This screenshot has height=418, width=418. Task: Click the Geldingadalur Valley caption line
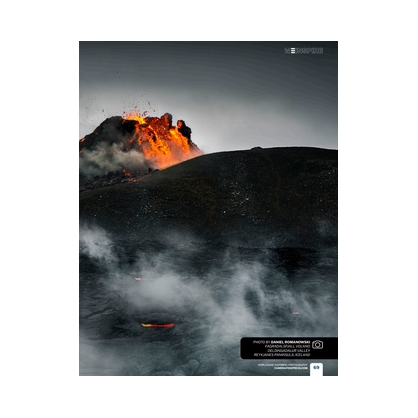[x=289, y=351]
